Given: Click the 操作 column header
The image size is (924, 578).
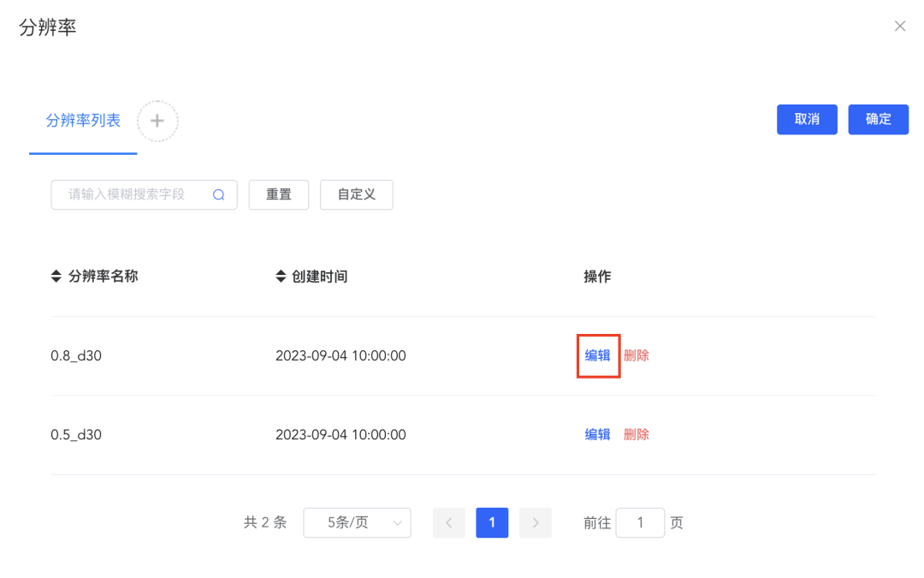Looking at the screenshot, I should point(597,277).
